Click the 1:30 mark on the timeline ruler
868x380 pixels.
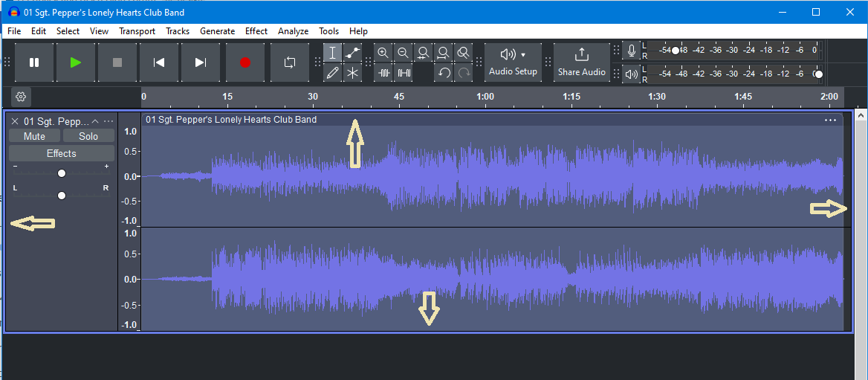coord(657,97)
